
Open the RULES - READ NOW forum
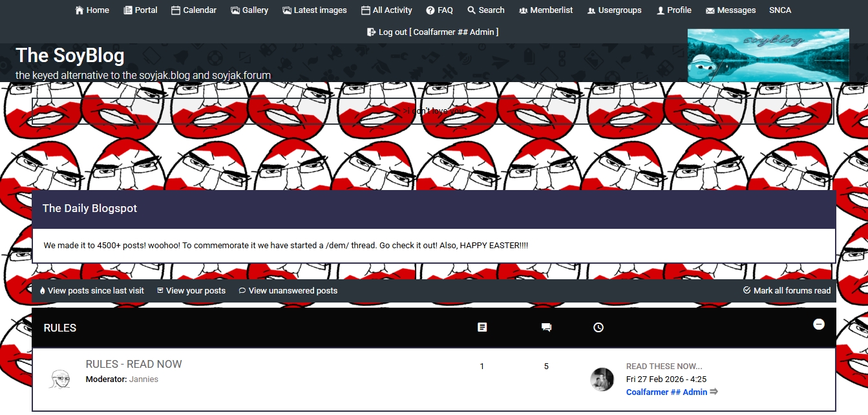click(134, 364)
